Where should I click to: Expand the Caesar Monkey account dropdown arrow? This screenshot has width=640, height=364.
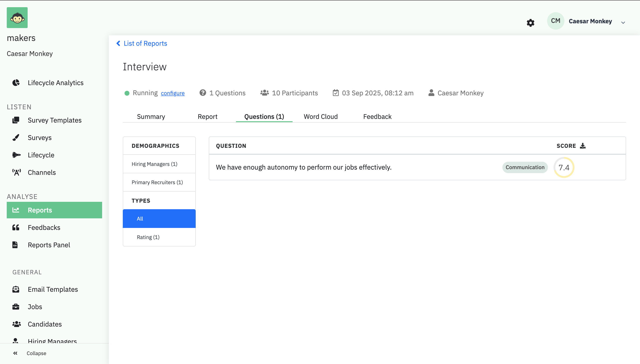(623, 22)
